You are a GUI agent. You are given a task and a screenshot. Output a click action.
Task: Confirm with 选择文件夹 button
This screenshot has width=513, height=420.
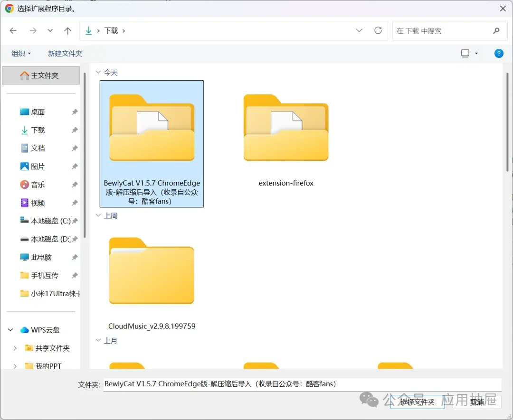coord(418,401)
